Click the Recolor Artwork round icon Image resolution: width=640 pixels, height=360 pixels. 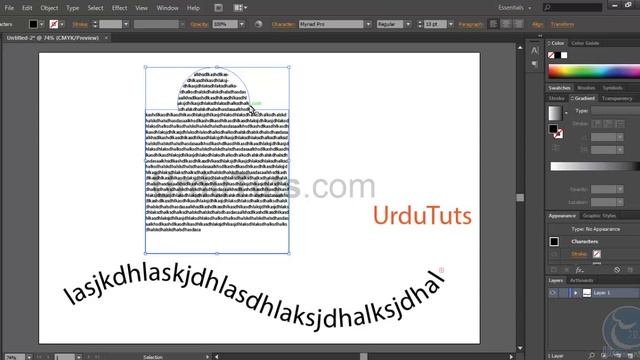tap(258, 24)
